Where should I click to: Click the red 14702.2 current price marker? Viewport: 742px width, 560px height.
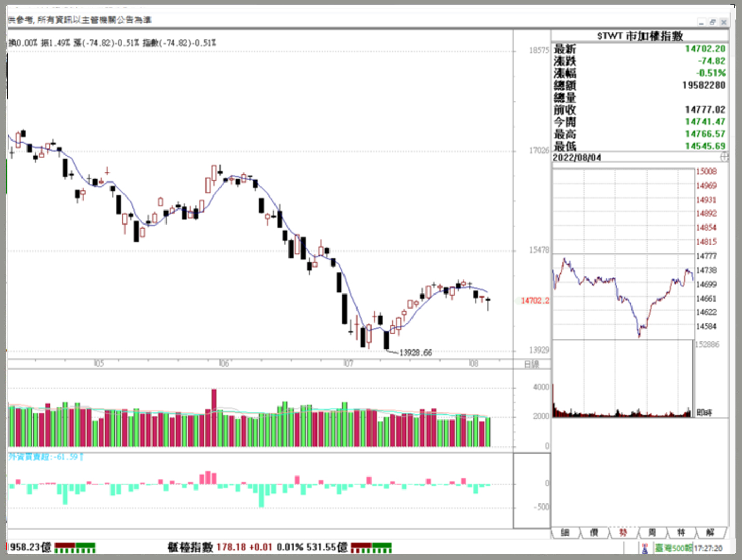pos(535,301)
